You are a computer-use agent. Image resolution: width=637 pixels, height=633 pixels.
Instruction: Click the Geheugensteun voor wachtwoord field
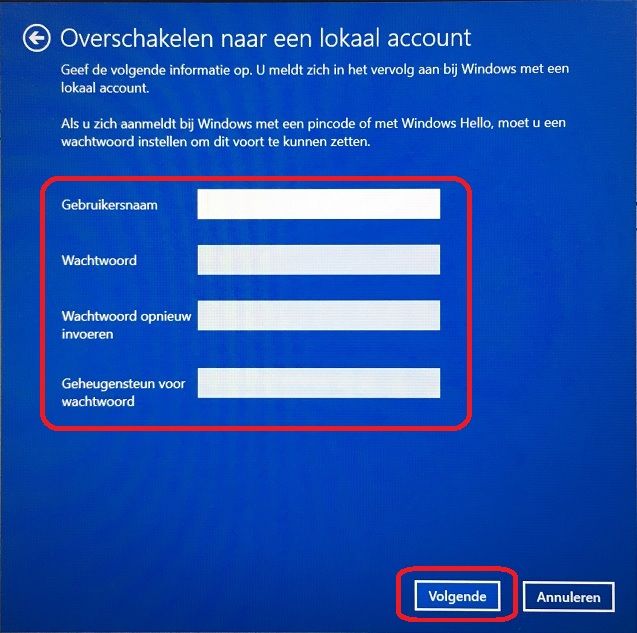318,383
